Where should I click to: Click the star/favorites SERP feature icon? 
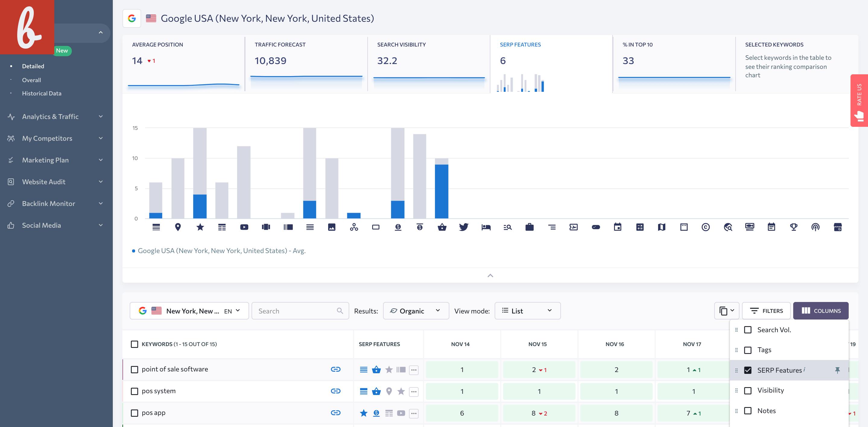click(x=200, y=227)
